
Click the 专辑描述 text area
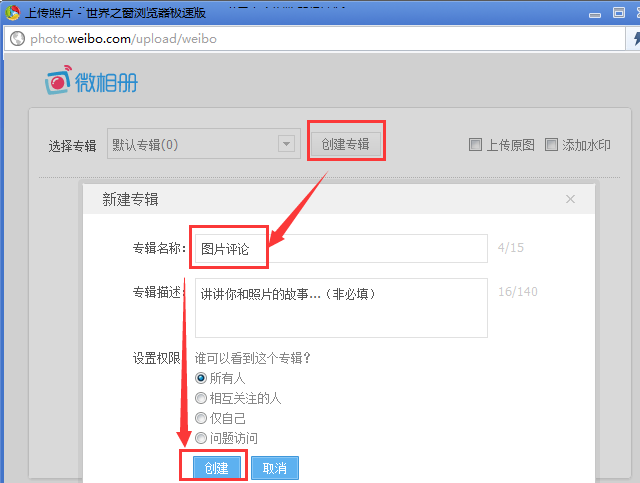point(341,308)
